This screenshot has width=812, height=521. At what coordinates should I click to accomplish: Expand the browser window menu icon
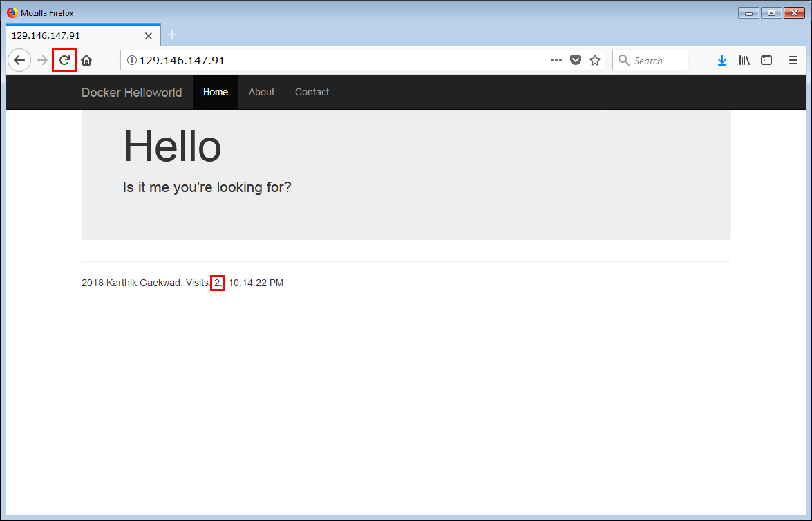coord(771,12)
